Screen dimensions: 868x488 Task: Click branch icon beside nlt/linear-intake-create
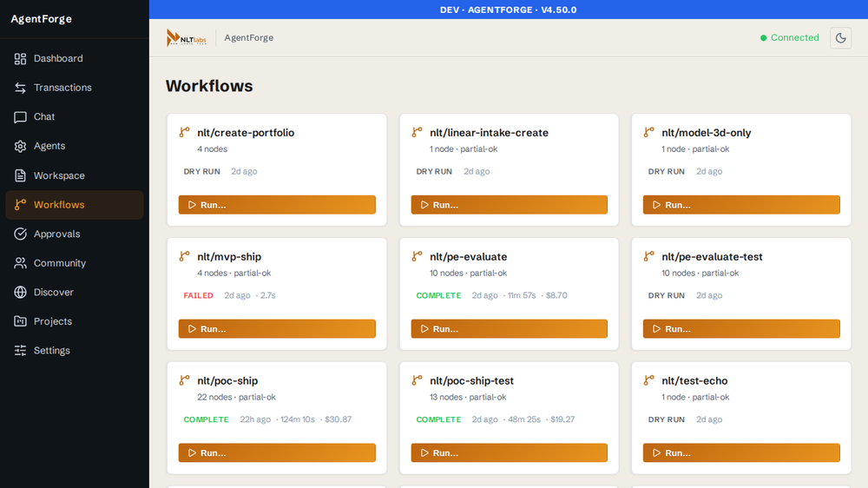click(417, 132)
